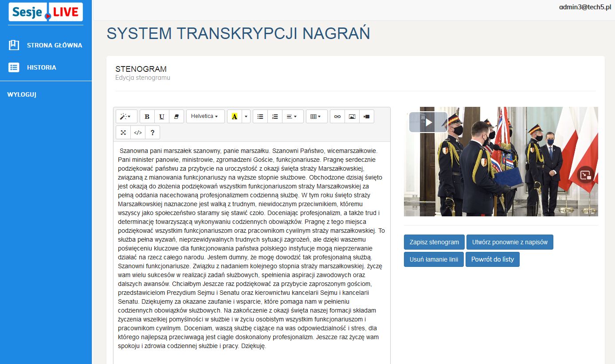Open paragraph alignment dropdown
The width and height of the screenshot is (615, 364).
pyautogui.click(x=293, y=117)
